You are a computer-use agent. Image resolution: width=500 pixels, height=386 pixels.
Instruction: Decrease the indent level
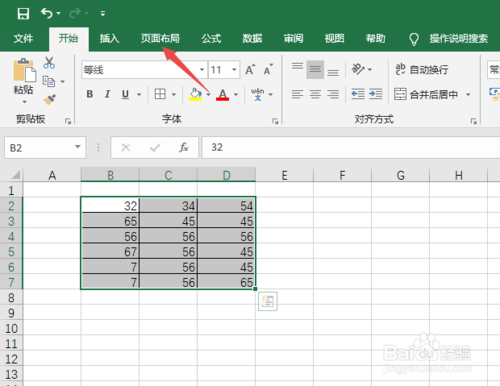[x=358, y=94]
